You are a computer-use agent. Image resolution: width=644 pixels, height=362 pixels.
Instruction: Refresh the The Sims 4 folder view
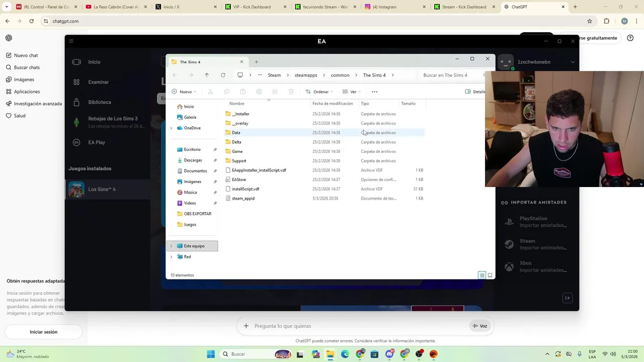pyautogui.click(x=223, y=75)
